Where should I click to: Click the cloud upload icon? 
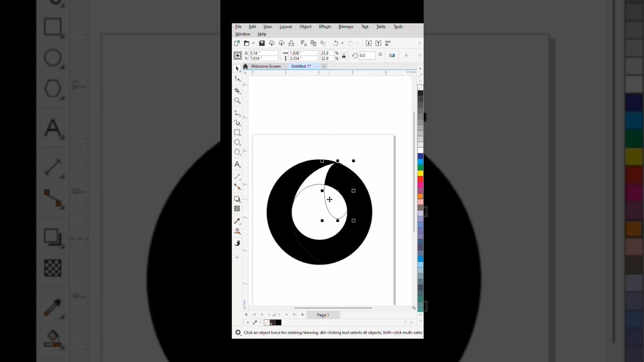click(281, 43)
